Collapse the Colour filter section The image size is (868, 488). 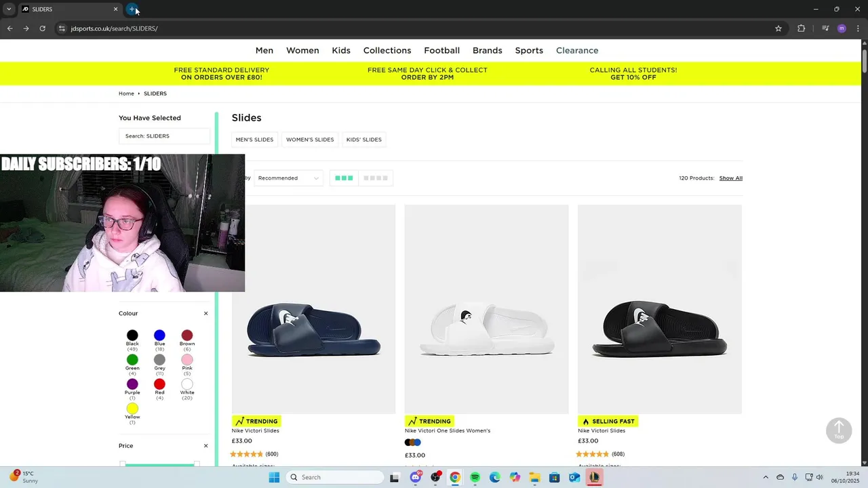point(206,314)
